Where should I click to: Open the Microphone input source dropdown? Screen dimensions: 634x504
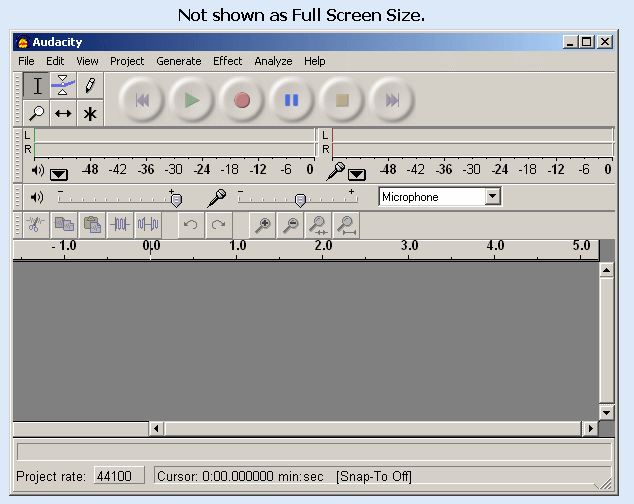pyautogui.click(x=492, y=197)
